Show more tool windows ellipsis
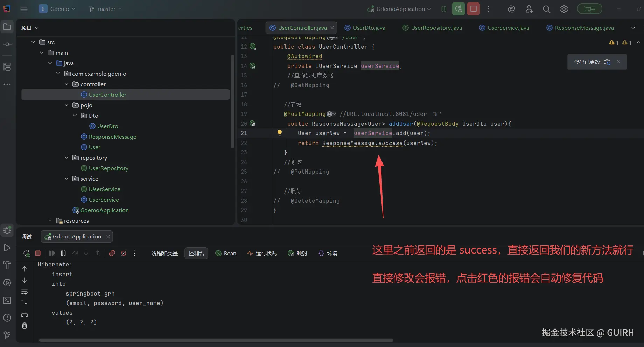The image size is (644, 347). tap(7, 84)
